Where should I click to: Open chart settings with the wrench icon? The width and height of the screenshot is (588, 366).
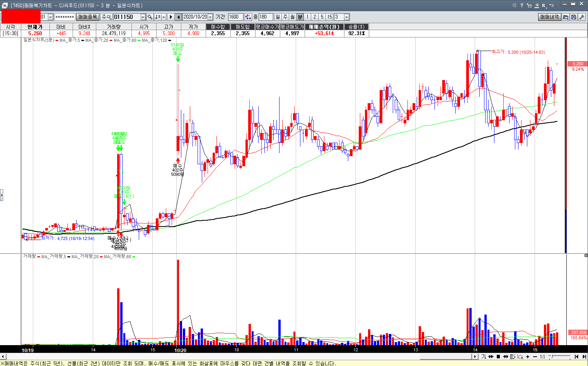tap(581, 17)
